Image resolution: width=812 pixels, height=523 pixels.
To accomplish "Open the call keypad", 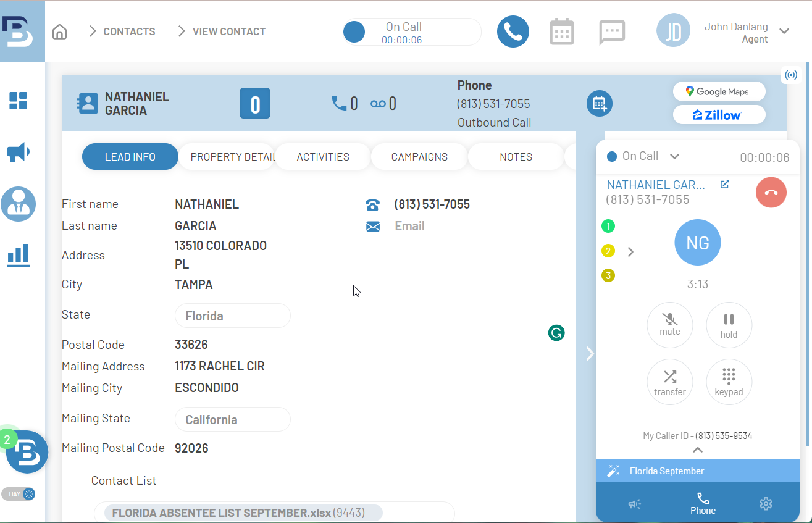I will (x=729, y=382).
